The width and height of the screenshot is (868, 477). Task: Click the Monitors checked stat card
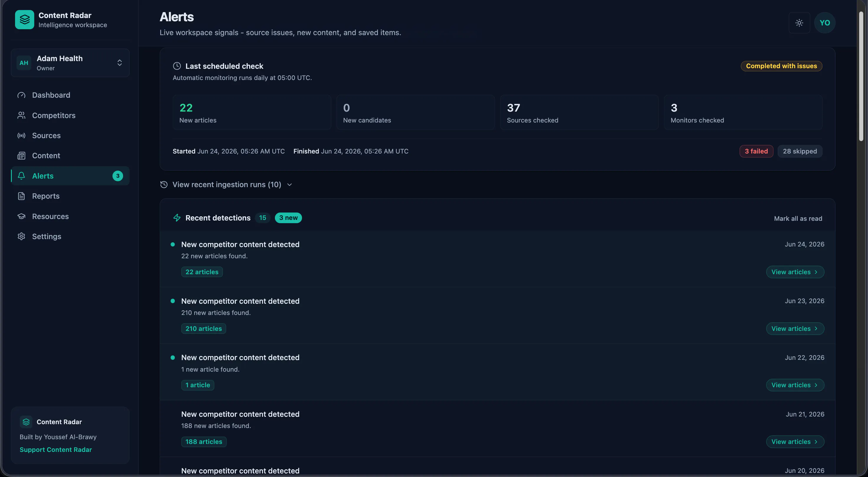tap(743, 112)
